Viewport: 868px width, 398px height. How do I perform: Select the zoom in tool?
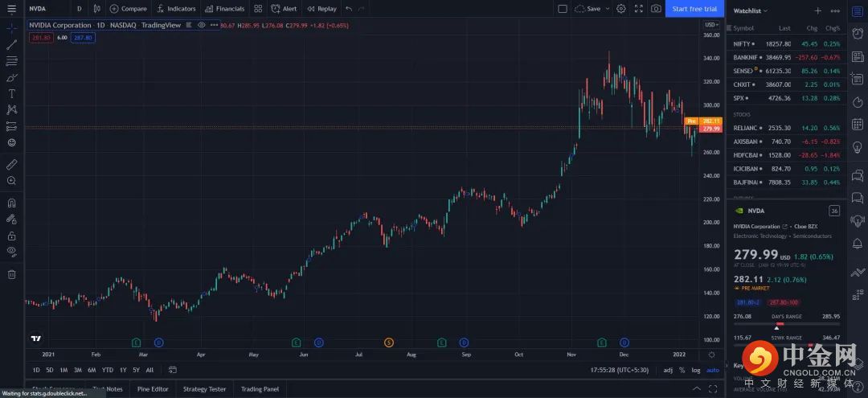click(x=11, y=180)
